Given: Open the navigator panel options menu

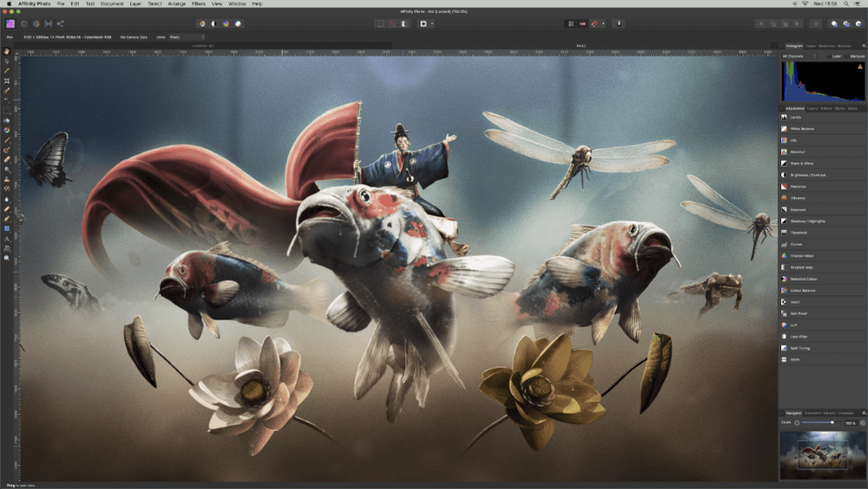Looking at the screenshot, I should click(x=865, y=413).
